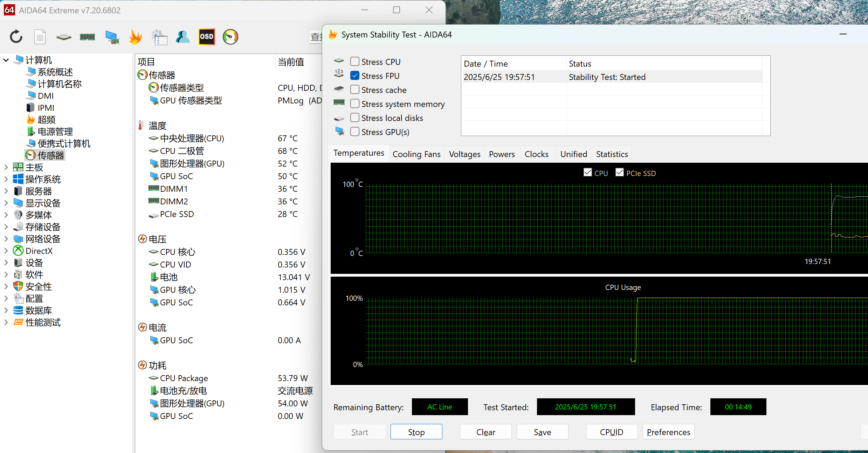
Task: Open the SensorPanel gauge toolbar icon
Action: pos(230,37)
